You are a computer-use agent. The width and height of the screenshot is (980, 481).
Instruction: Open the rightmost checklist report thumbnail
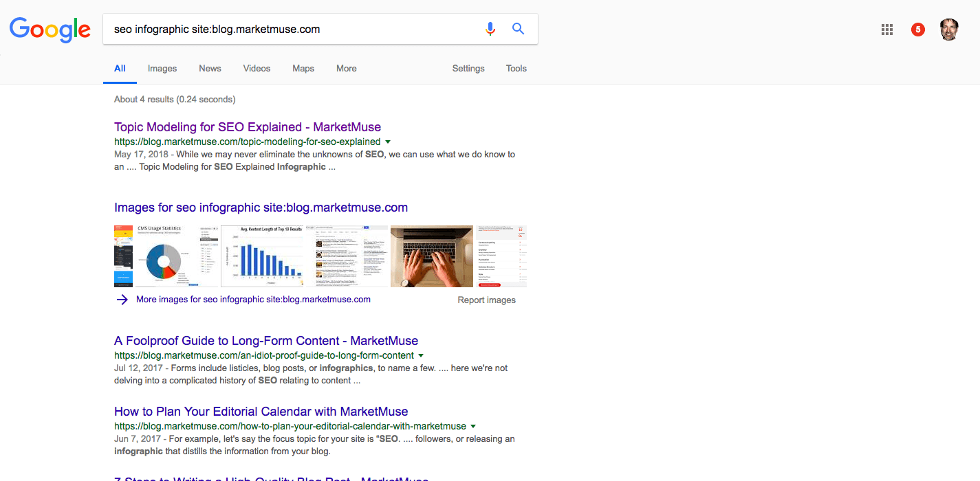[x=501, y=256]
